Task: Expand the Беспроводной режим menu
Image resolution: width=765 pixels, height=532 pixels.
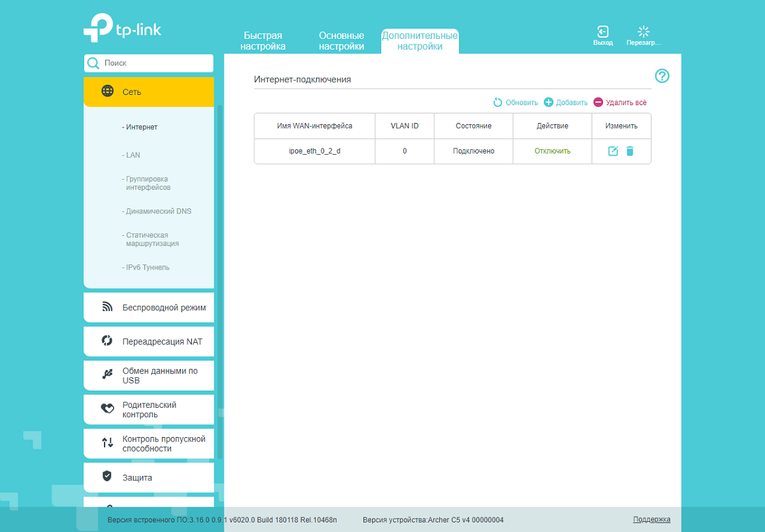Action: pyautogui.click(x=149, y=307)
